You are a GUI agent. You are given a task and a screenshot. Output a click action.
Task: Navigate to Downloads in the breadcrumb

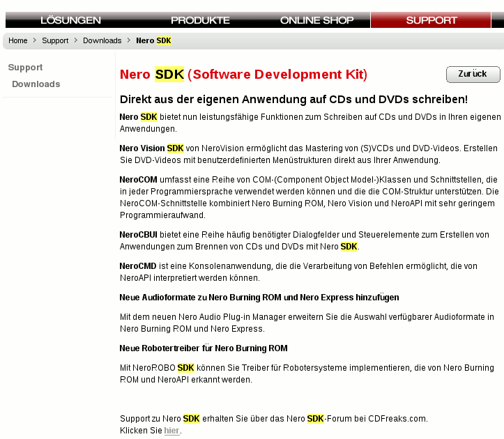coord(102,40)
